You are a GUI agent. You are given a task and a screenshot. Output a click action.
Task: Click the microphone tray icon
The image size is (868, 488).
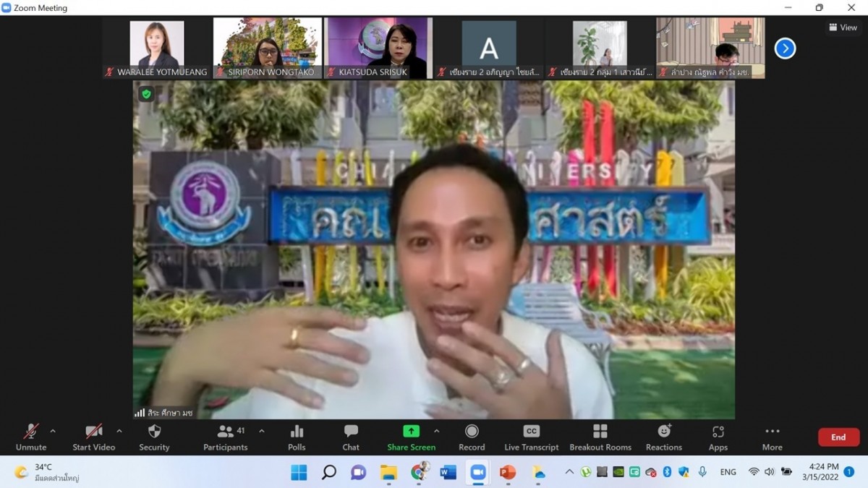[702, 472]
